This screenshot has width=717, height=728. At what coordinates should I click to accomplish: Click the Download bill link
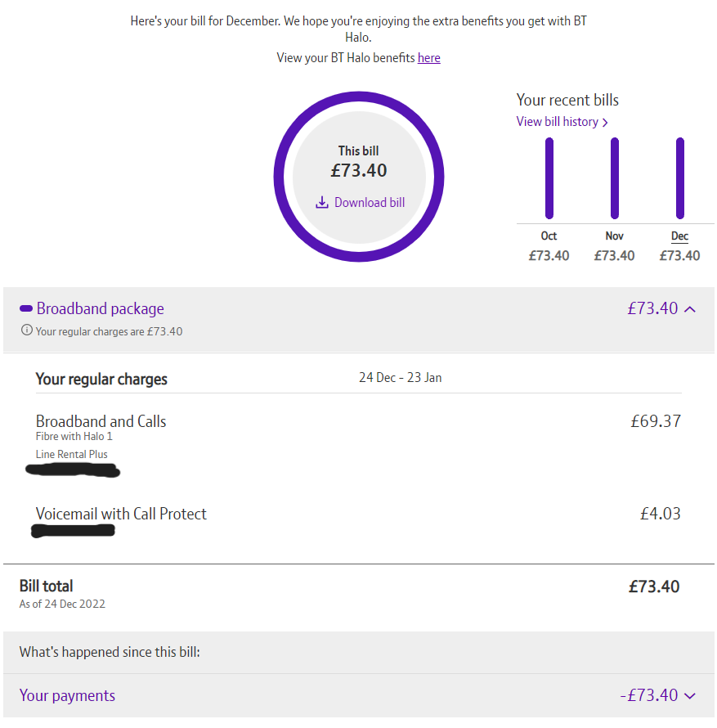click(x=369, y=202)
